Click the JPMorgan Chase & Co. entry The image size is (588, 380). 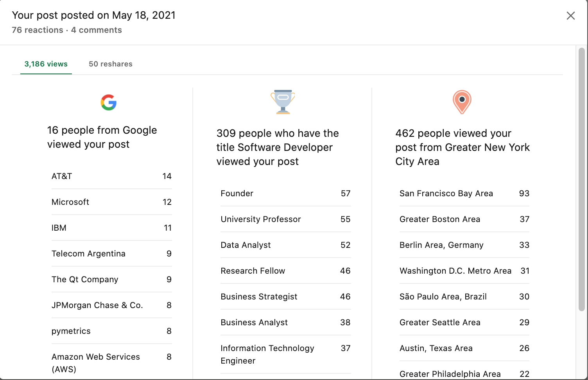[111, 305]
